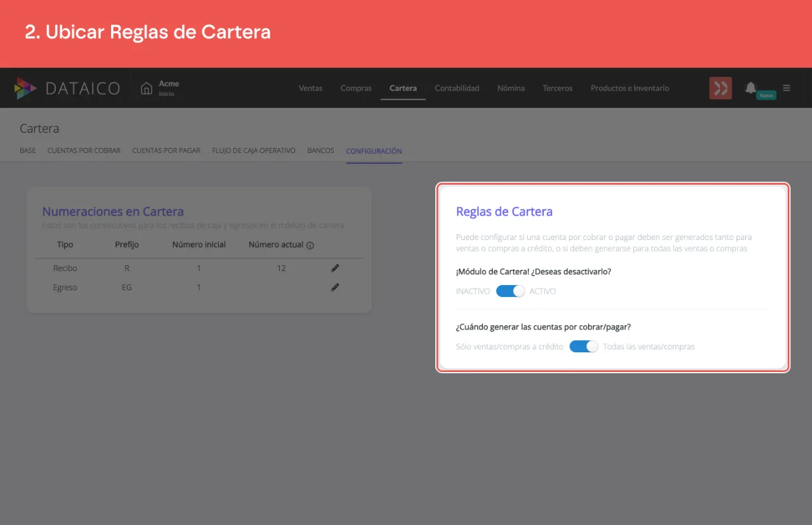Click the Recibo row label
Screen dimensions: 812x525
(65, 268)
